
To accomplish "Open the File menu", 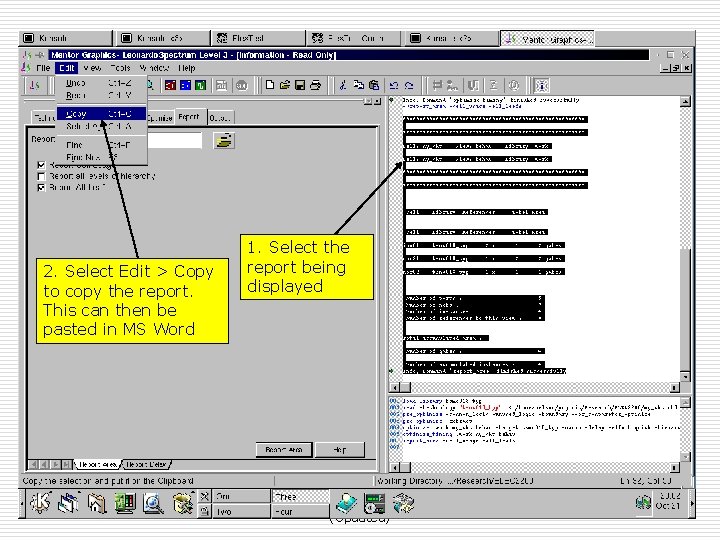I will [x=43, y=68].
